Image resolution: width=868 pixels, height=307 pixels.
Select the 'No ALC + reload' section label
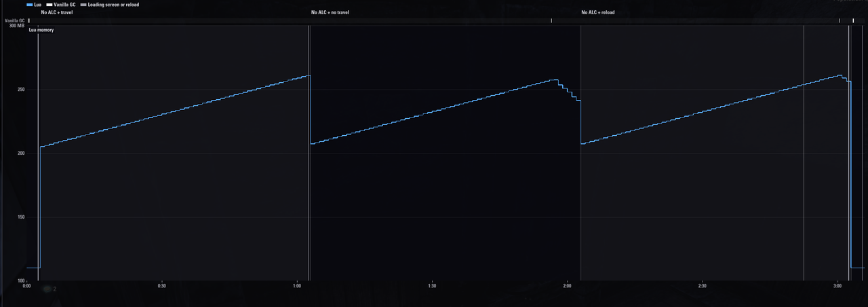click(598, 12)
